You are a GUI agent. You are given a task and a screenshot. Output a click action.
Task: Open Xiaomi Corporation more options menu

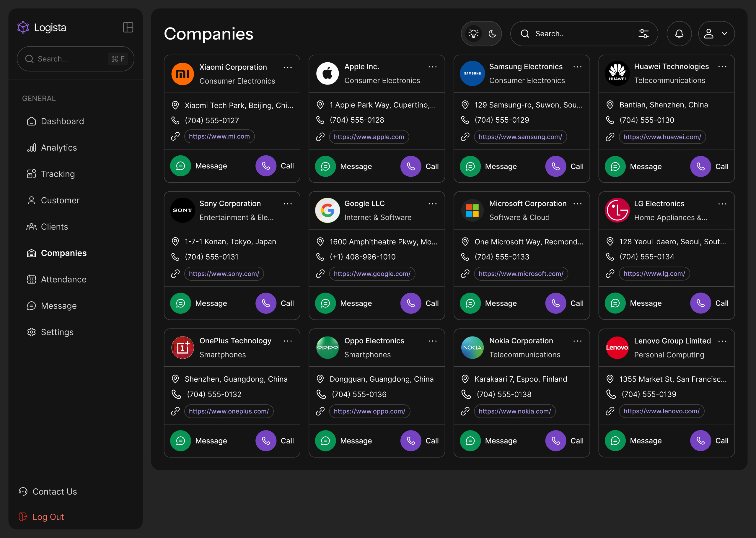287,67
